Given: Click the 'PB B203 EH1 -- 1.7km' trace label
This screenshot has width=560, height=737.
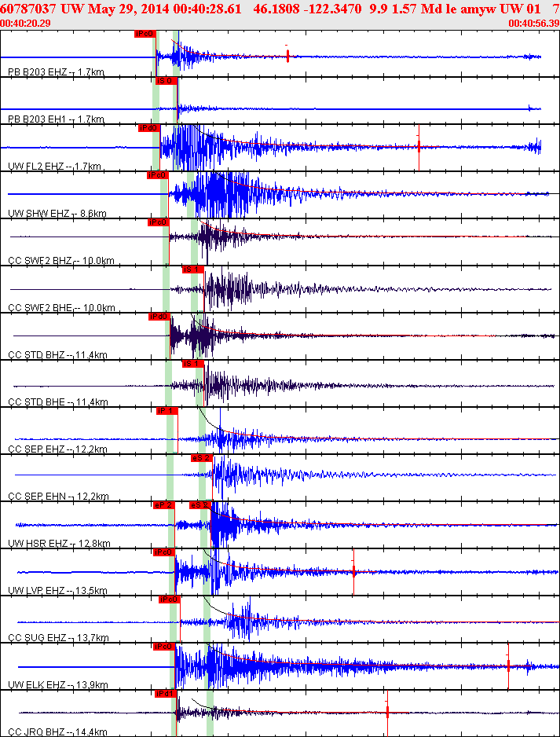Looking at the screenshot, I should [x=57, y=119].
